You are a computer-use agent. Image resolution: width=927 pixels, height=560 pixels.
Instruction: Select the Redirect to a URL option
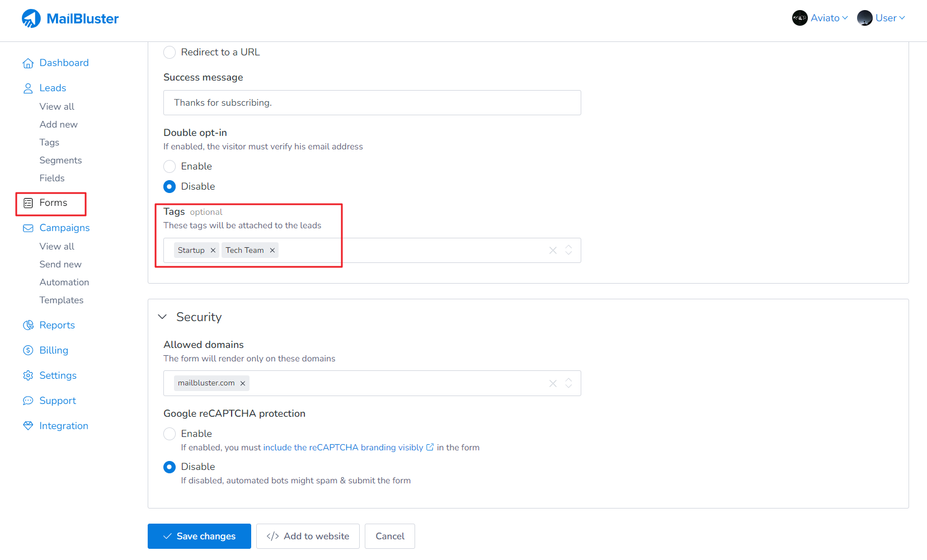click(170, 52)
